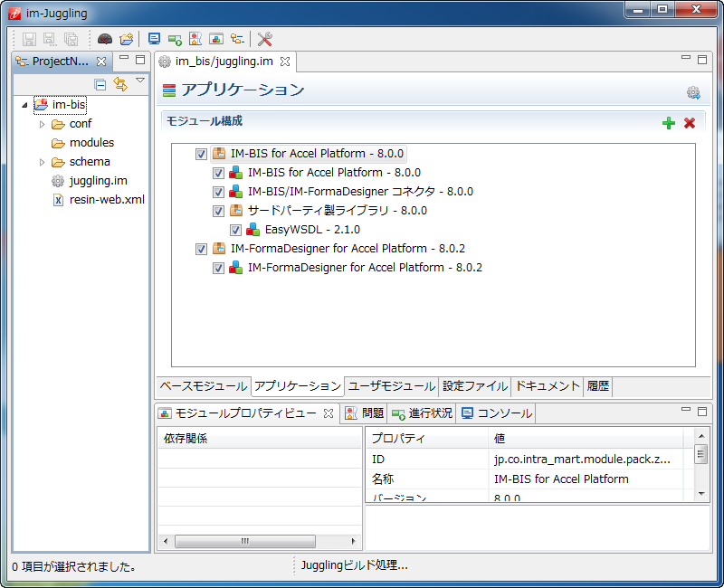Maximize the editor area

tap(702, 60)
